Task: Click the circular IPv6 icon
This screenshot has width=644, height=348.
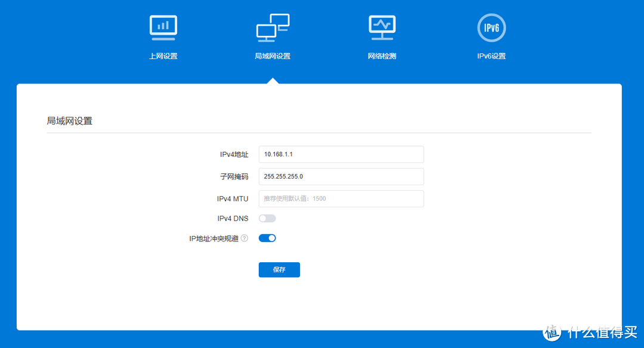Action: coord(491,27)
